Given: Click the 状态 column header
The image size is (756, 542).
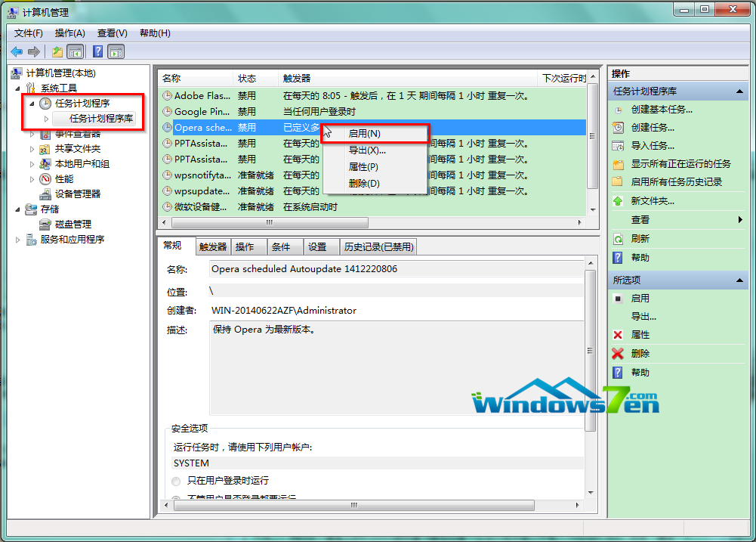Looking at the screenshot, I should coord(247,79).
